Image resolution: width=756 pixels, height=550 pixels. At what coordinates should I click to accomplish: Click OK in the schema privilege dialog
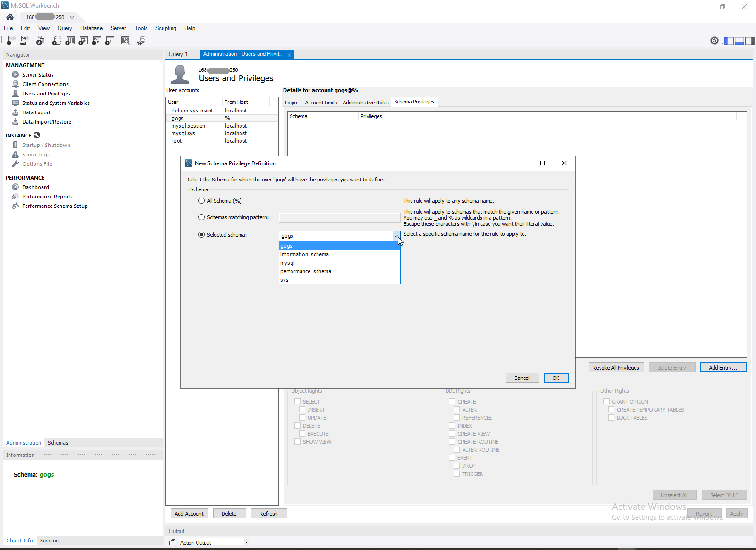556,378
